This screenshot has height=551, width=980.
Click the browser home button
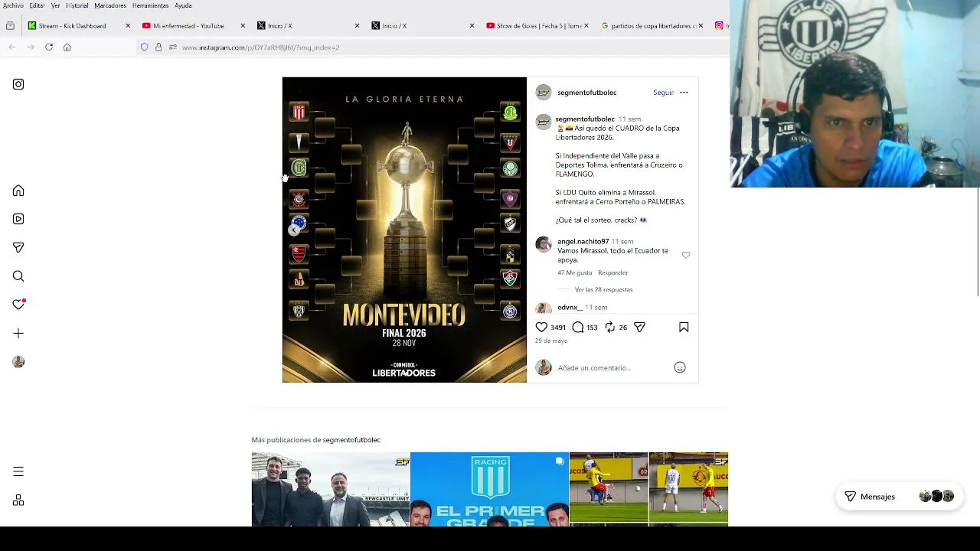click(67, 47)
